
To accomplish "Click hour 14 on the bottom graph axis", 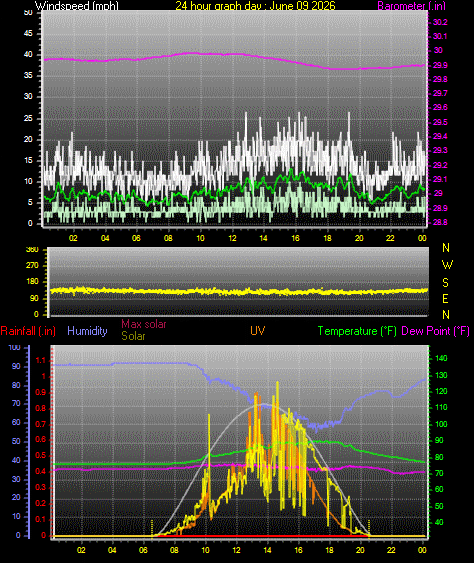I will 267,550.
